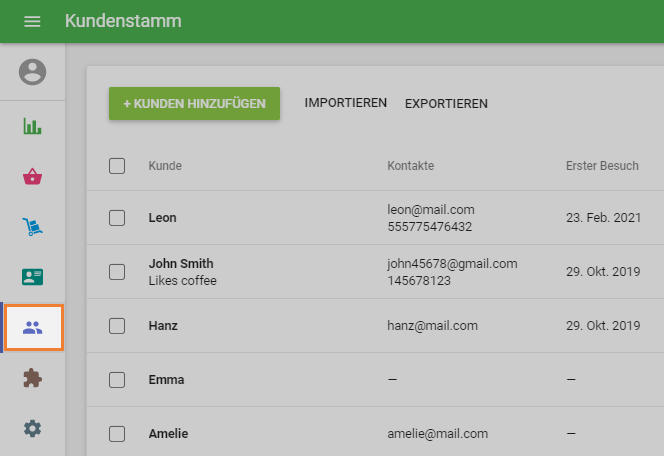
Task: Tick the select-all checkbox in table header
Action: coord(117,166)
